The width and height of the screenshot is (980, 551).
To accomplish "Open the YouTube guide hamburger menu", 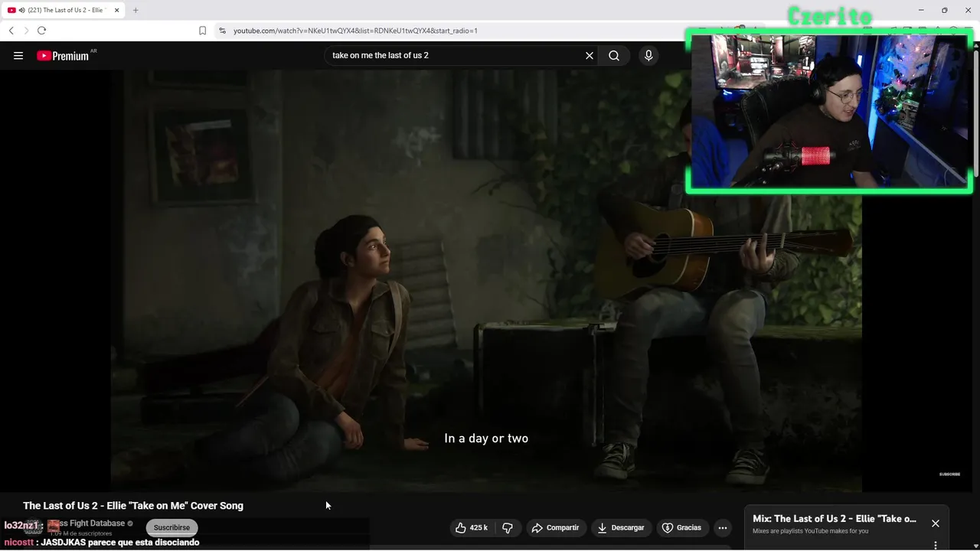I will click(18, 56).
